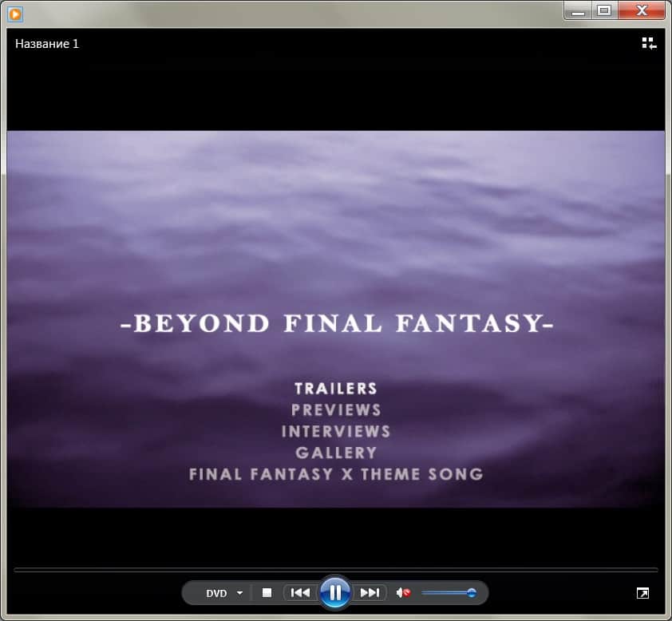Pause the DVD playback
This screenshot has height=621, width=672.
click(335, 593)
